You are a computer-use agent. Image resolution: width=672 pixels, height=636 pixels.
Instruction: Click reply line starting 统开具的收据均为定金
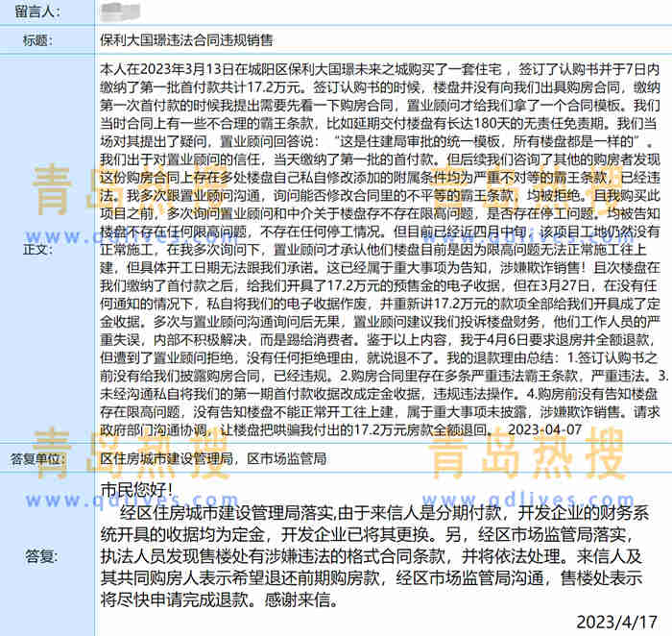(x=367, y=535)
